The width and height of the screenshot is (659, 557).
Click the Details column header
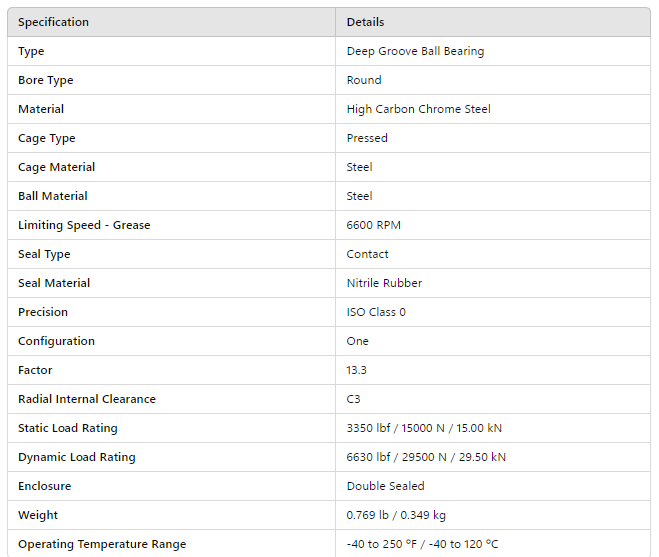(365, 22)
